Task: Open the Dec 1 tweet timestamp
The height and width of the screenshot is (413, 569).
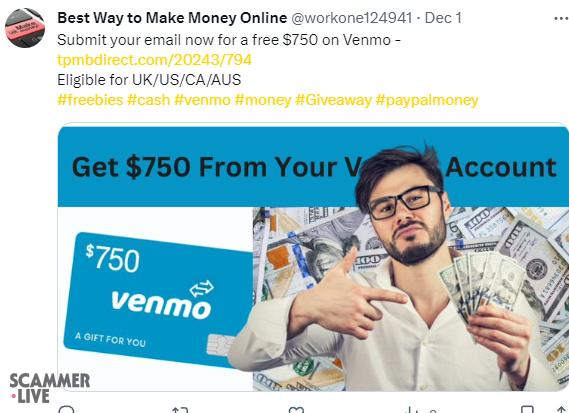Action: 443,18
